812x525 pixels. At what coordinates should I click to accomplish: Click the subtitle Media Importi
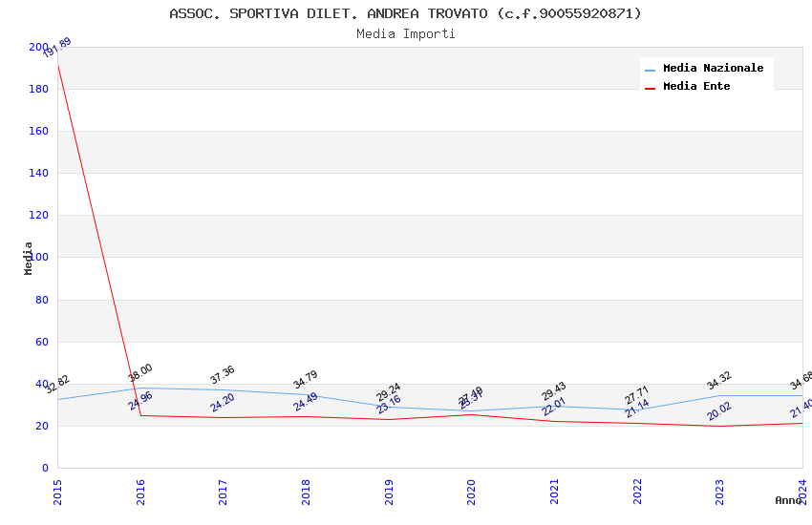click(x=405, y=34)
